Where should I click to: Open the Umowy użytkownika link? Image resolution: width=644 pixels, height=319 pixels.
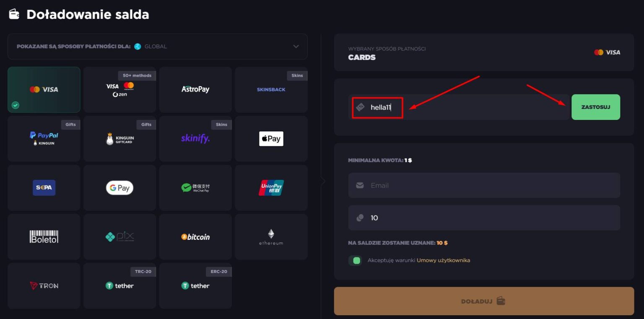443,260
